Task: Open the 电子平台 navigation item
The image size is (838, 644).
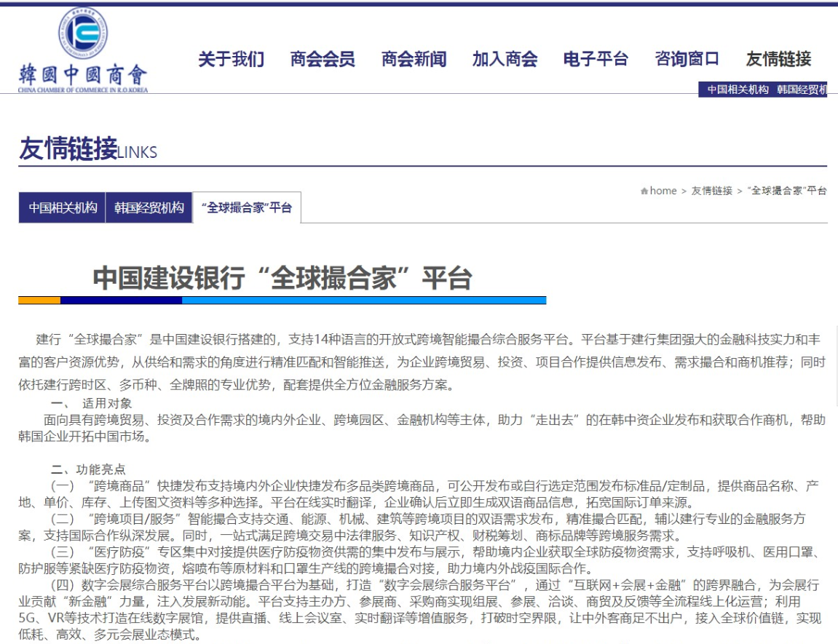Action: (596, 59)
